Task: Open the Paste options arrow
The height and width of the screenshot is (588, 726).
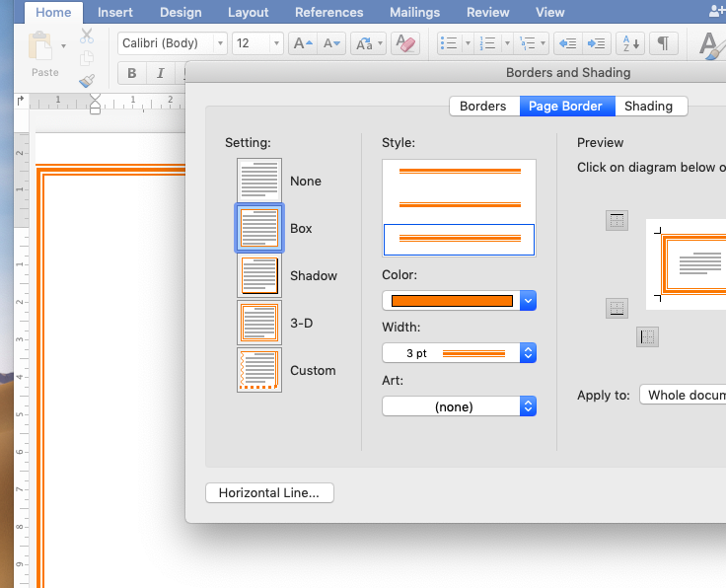Action: [x=63, y=45]
